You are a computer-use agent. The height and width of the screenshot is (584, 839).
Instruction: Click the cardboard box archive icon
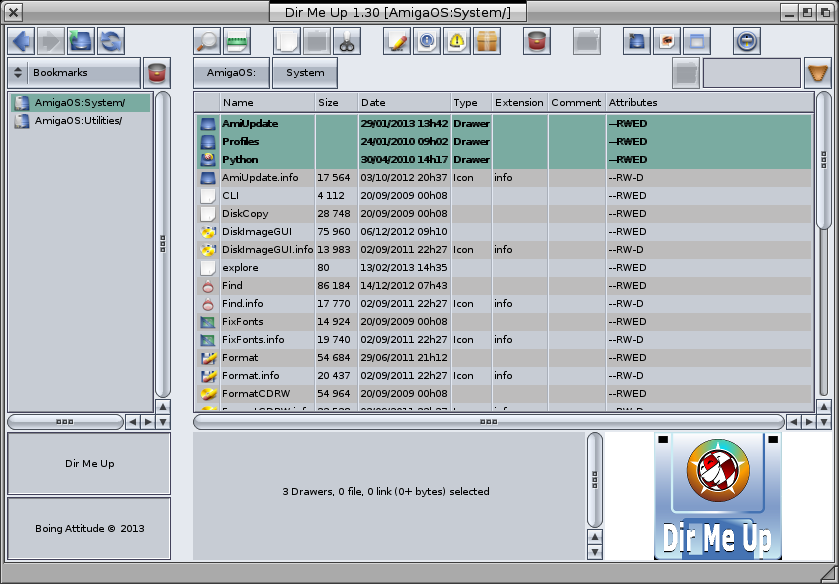point(487,41)
